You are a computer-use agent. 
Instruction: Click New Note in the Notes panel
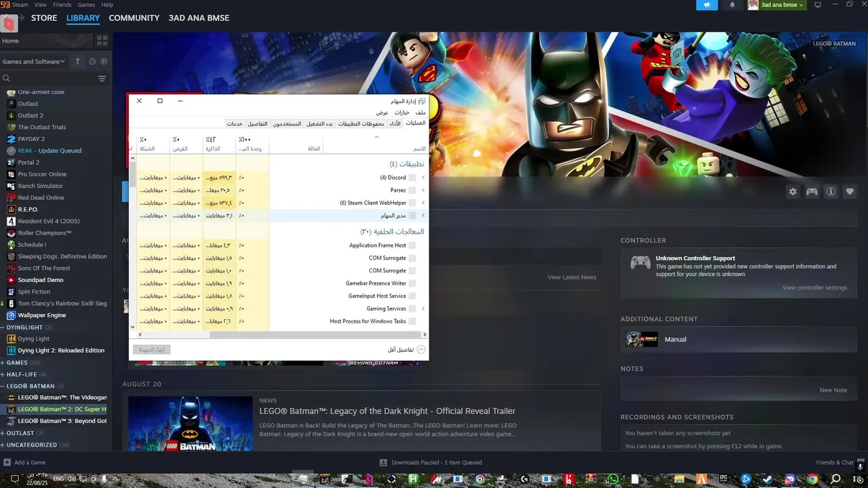click(833, 390)
